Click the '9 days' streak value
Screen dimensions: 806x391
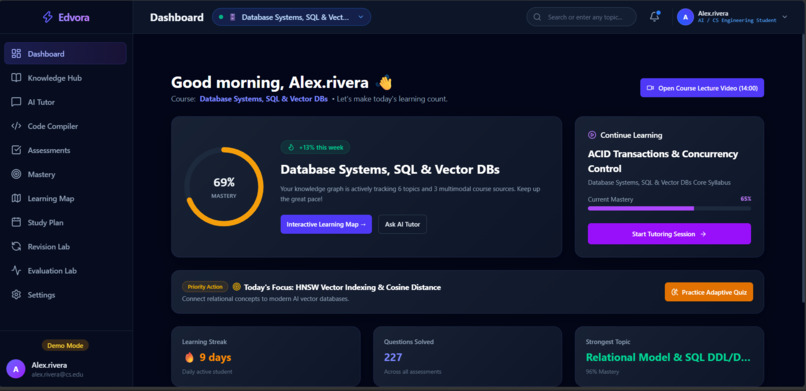[x=215, y=357]
